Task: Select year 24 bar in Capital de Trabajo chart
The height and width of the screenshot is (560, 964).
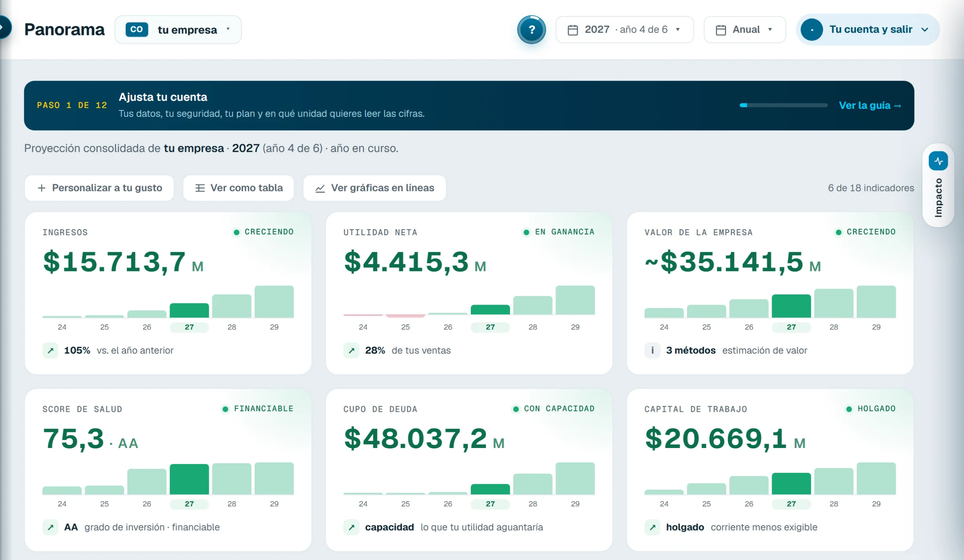Action: (664, 492)
